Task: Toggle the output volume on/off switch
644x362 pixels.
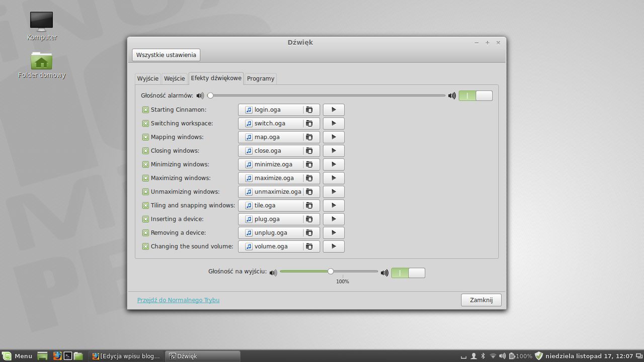Action: click(408, 273)
